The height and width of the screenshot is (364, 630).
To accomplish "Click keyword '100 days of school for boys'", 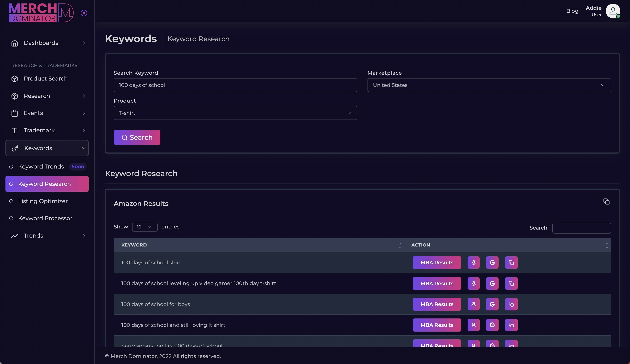I will pos(155,304).
